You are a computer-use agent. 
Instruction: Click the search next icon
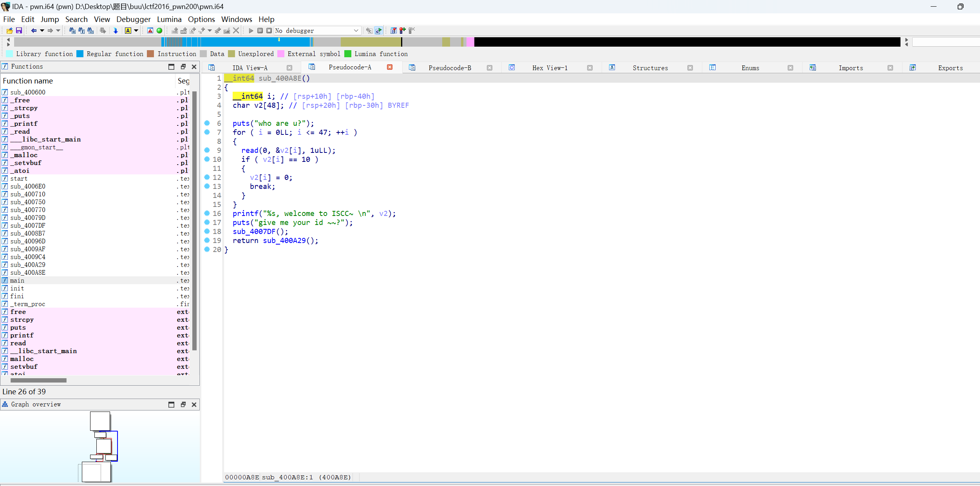[103, 31]
